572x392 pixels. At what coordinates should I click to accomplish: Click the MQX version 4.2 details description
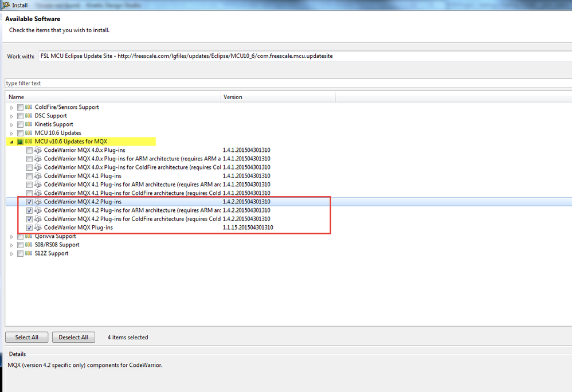pyautogui.click(x=85, y=365)
